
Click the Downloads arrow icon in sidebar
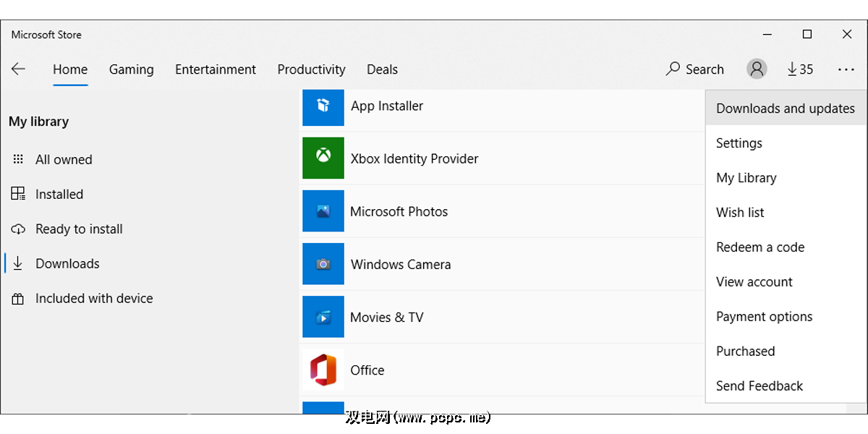tap(18, 263)
